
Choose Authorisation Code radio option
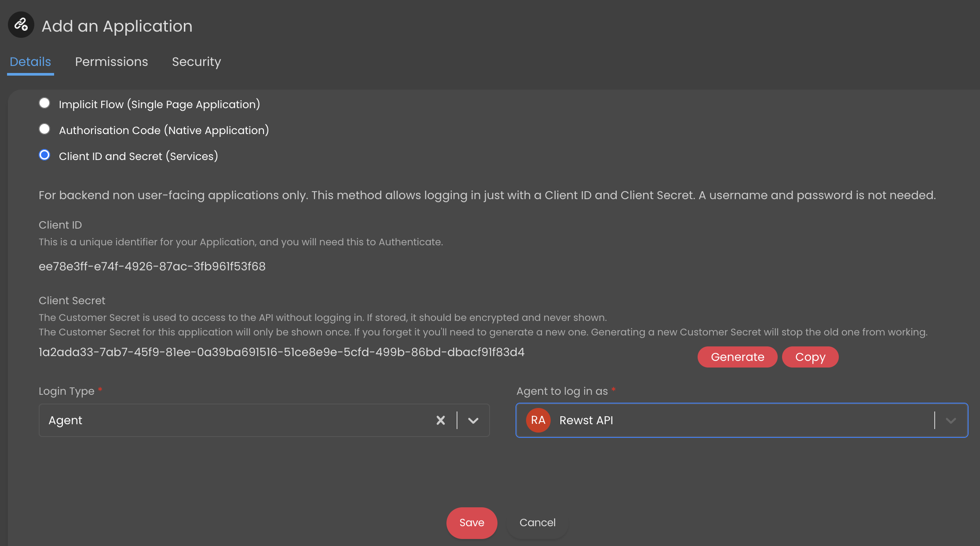click(x=44, y=129)
